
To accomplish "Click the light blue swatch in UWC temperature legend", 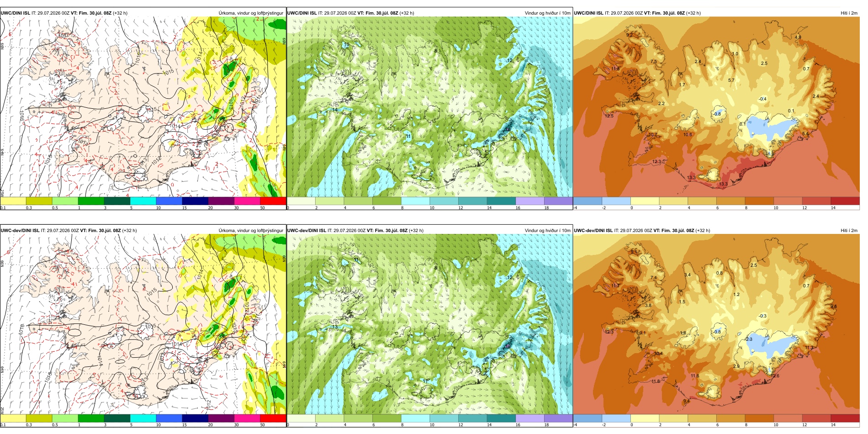I will pyautogui.click(x=616, y=201).
